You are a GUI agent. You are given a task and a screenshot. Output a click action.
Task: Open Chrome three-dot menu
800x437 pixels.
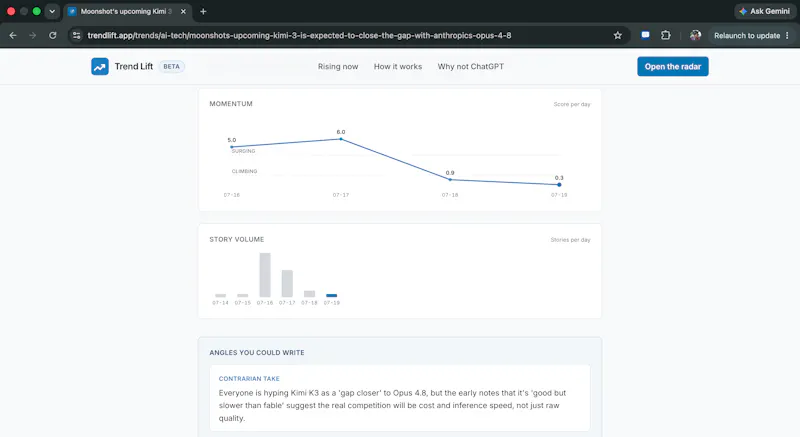(x=787, y=35)
